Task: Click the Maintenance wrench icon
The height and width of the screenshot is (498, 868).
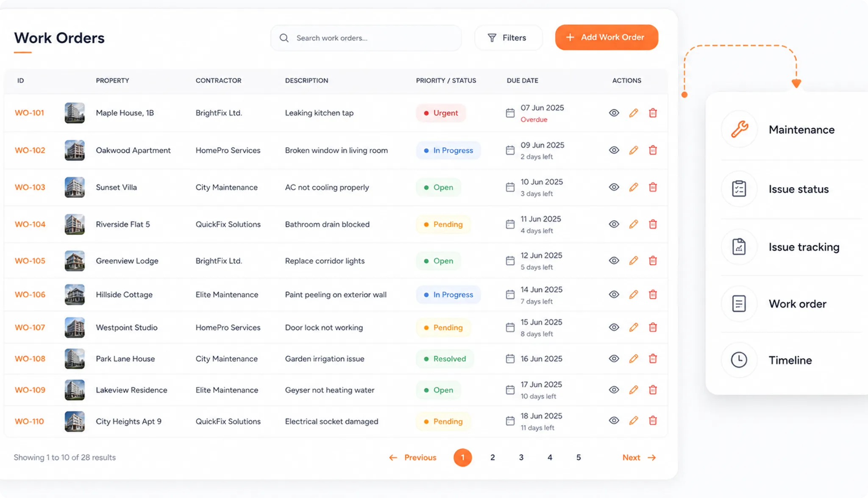Action: tap(739, 129)
